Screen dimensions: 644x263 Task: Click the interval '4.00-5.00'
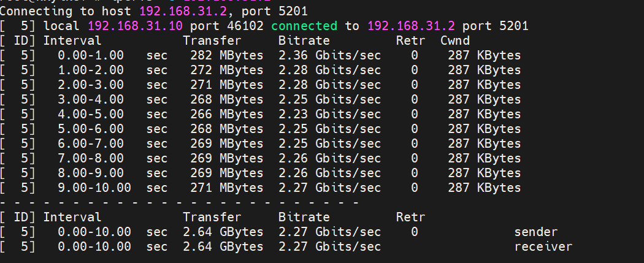[91, 115]
